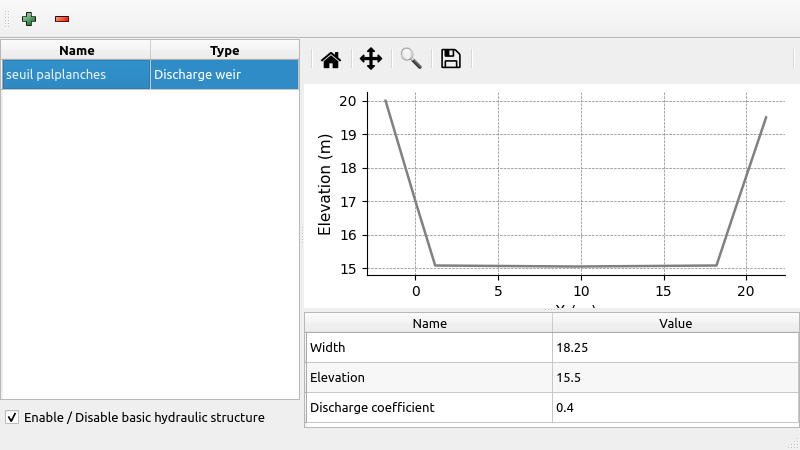Click the Value column header in parameters table
Viewport: 800px width, 450px height.
pyautogui.click(x=675, y=323)
